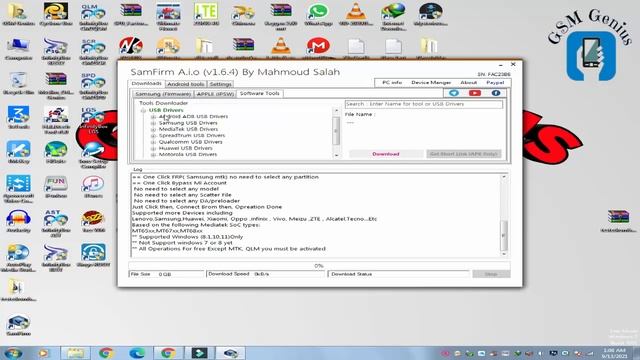Switch to the Downloads tab

point(147,83)
